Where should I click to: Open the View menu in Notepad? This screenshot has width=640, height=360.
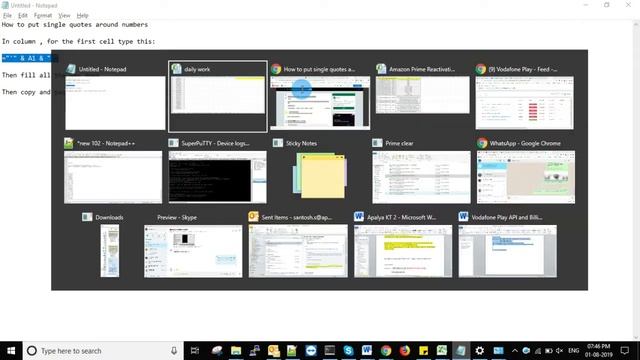(x=64, y=16)
